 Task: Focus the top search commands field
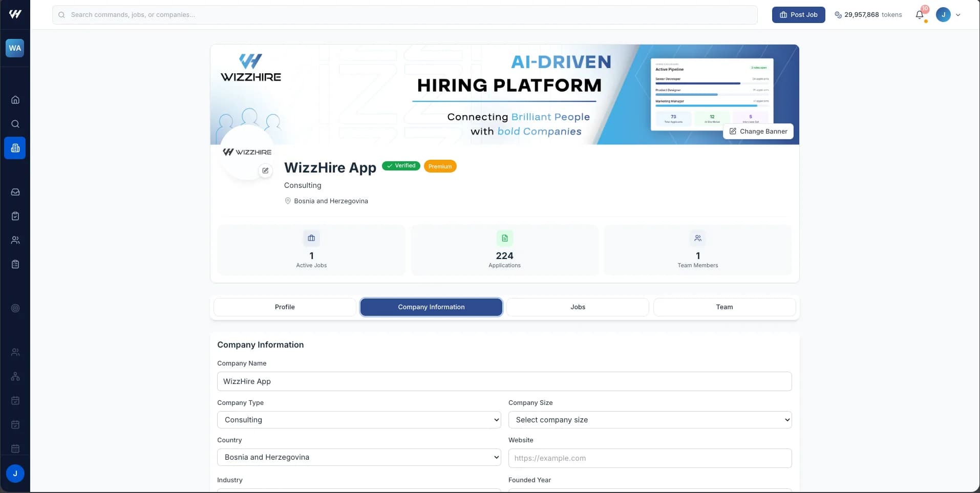click(x=404, y=15)
